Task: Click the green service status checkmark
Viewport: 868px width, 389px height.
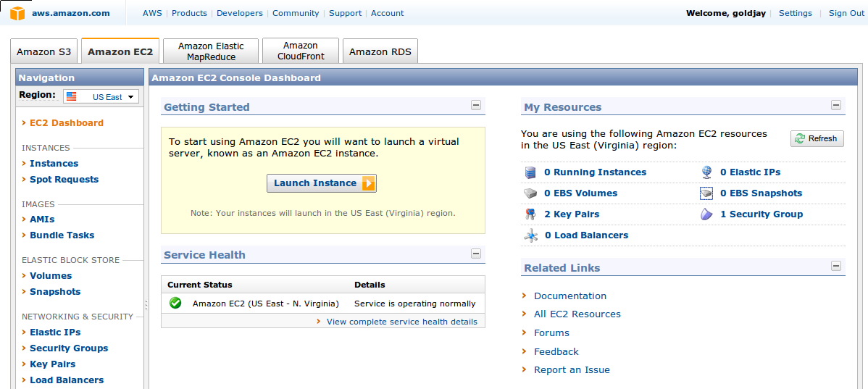Action: coord(175,304)
